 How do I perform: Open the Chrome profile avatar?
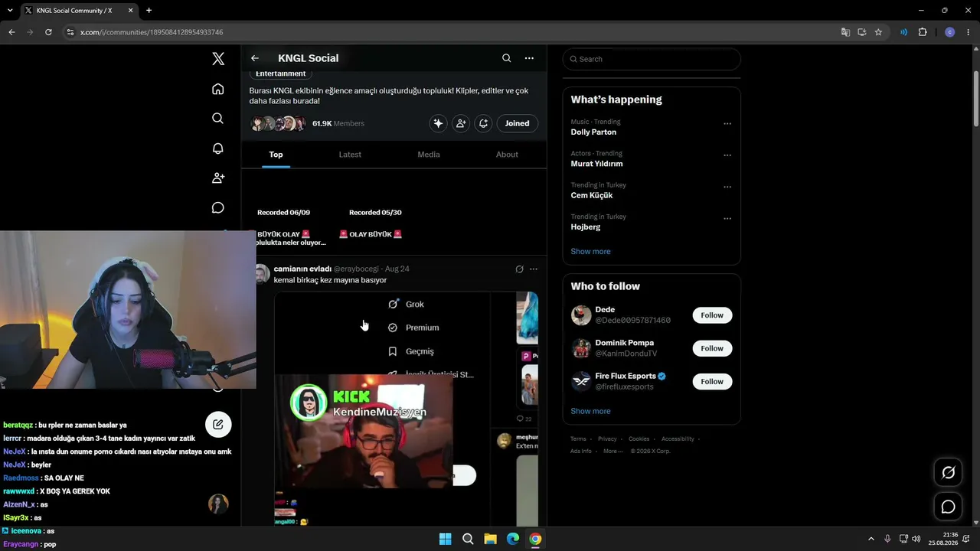(x=950, y=32)
